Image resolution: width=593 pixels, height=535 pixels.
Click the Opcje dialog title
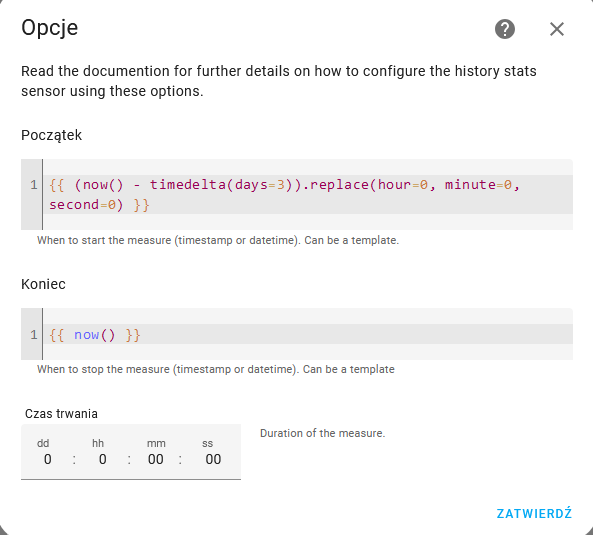coord(50,28)
